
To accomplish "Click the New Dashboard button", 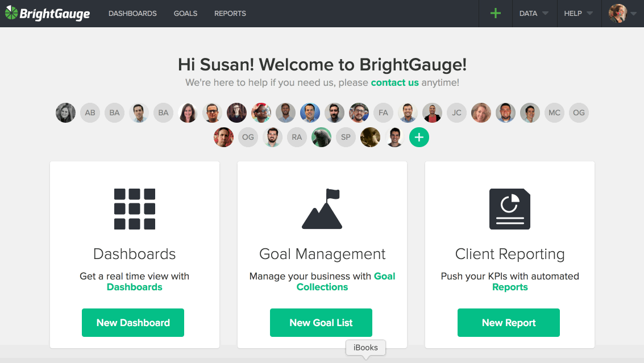I will coord(133,323).
